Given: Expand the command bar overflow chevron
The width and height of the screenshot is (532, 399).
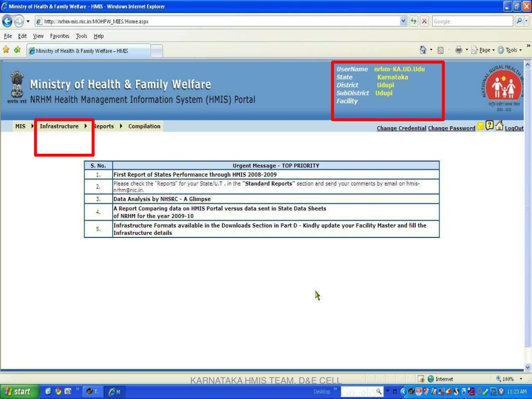Looking at the screenshot, I should [528, 46].
